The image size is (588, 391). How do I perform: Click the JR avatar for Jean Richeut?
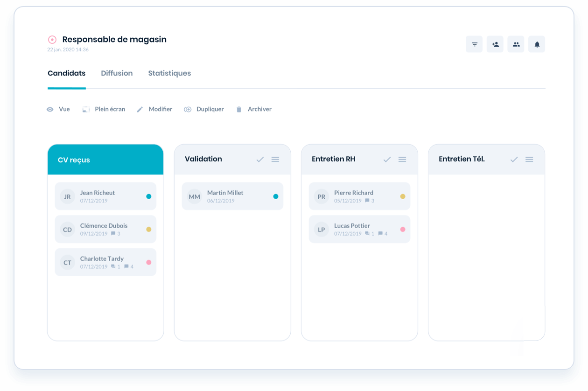68,196
